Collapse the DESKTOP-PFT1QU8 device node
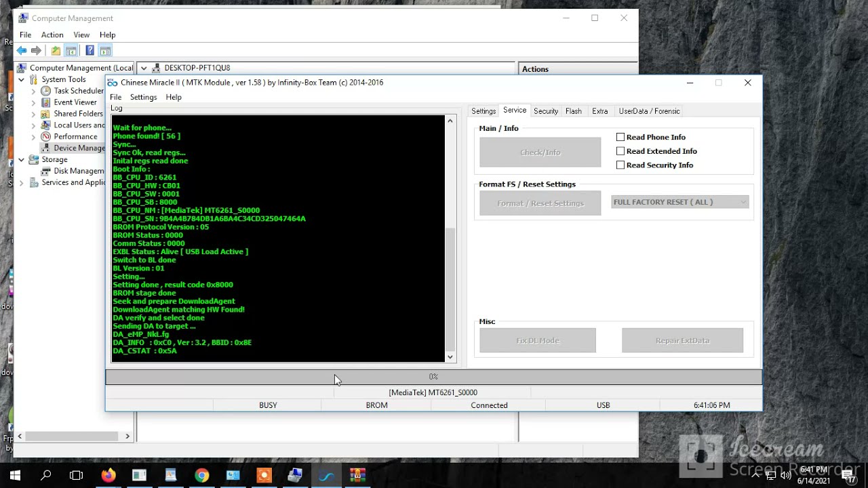 [x=144, y=68]
